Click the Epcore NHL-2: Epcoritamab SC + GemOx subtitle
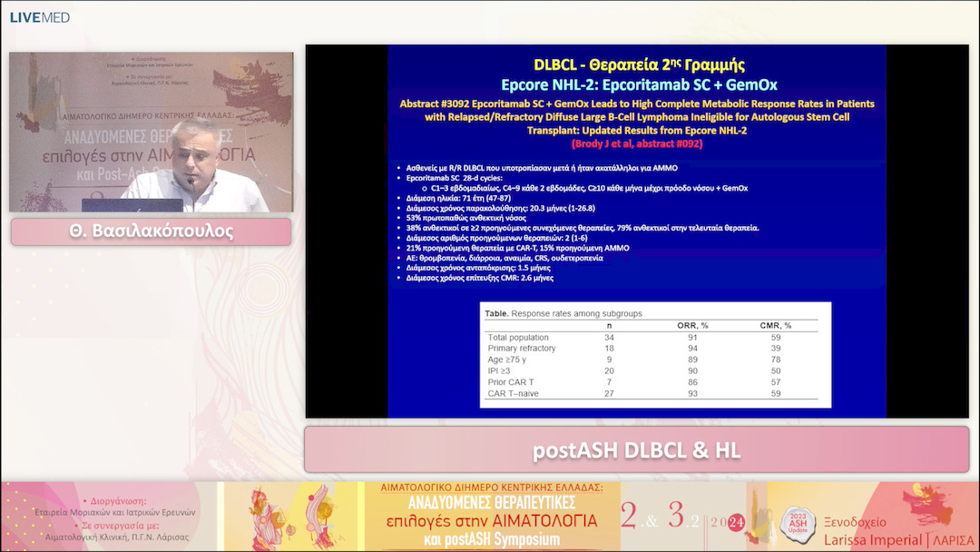Viewport: 980px width, 552px height. coord(639,85)
